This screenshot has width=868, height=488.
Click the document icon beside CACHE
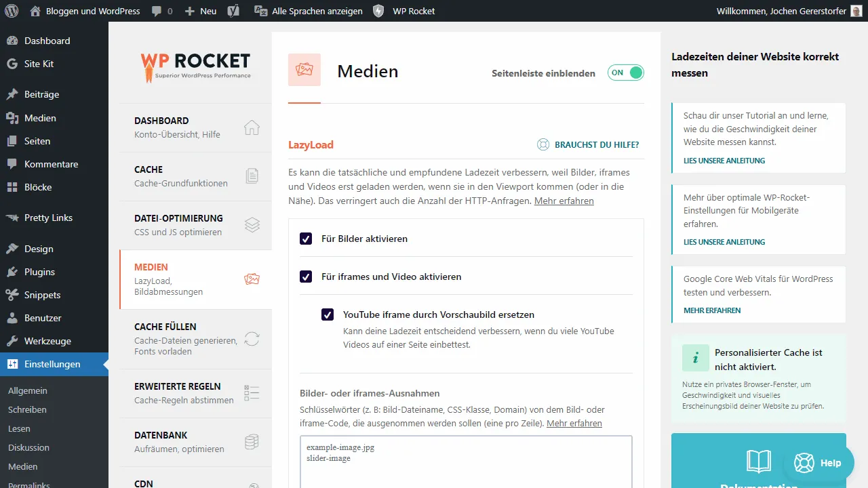tap(252, 176)
